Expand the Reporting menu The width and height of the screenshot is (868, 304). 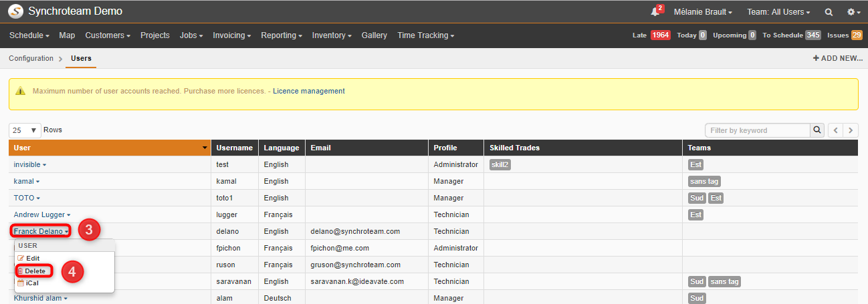pos(282,35)
